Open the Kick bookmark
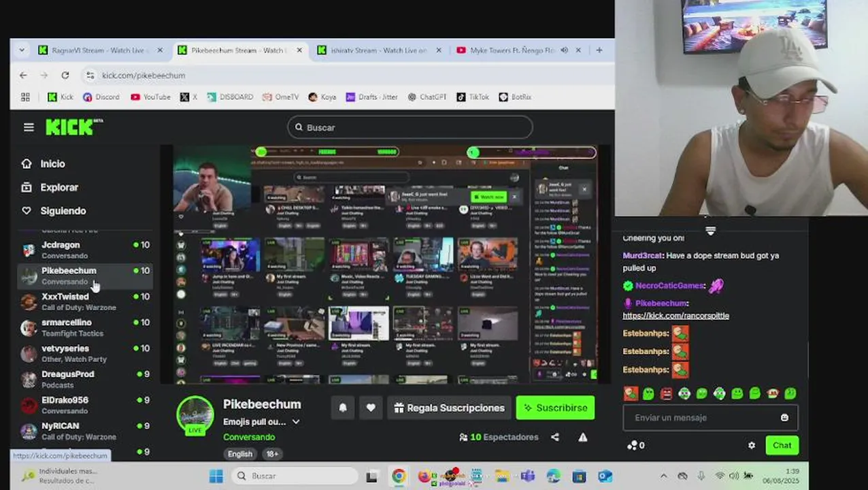The width and height of the screenshot is (868, 490). 60,97
